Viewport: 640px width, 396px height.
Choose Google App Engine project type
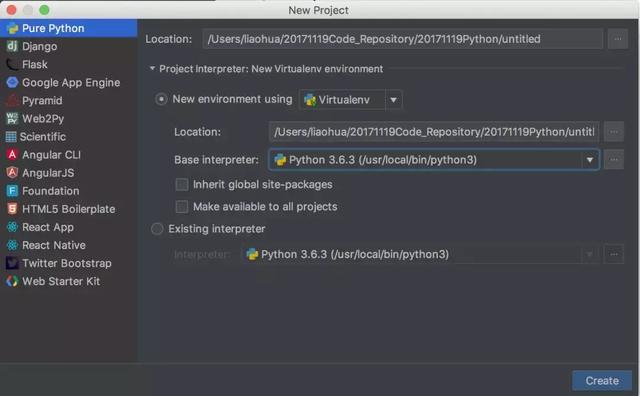(69, 82)
